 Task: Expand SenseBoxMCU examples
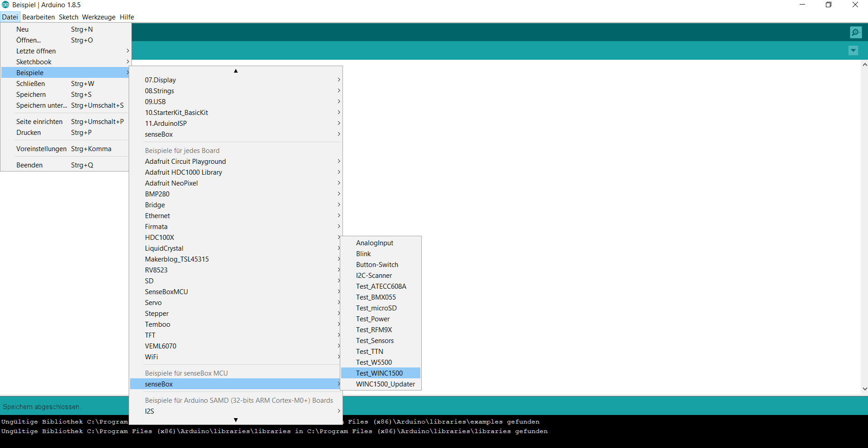pyautogui.click(x=236, y=292)
